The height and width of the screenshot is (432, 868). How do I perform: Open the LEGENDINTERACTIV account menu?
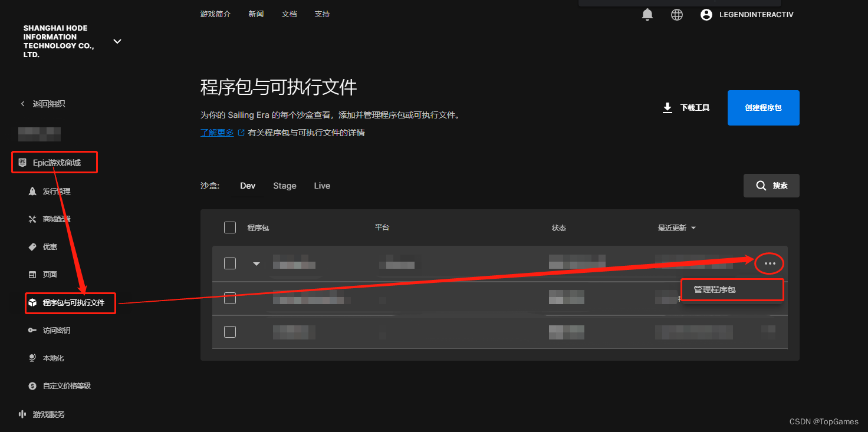pos(747,15)
